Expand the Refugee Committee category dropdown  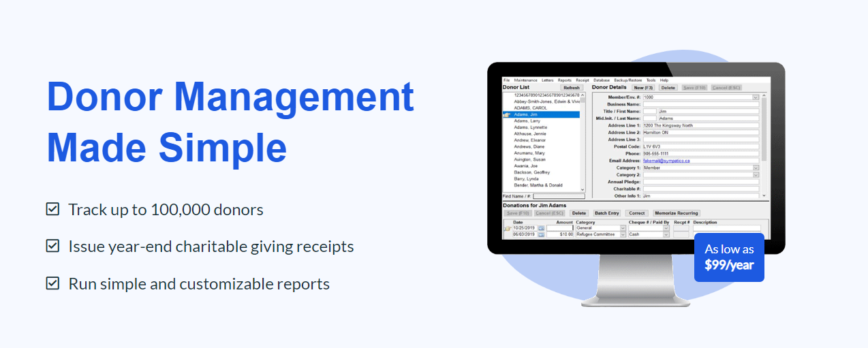pyautogui.click(x=623, y=234)
